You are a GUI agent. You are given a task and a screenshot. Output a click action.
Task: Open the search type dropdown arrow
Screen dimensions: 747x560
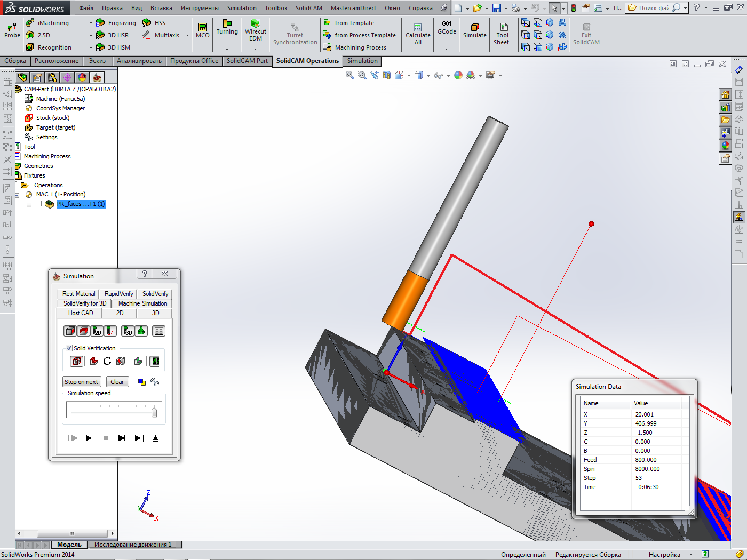[x=685, y=8]
